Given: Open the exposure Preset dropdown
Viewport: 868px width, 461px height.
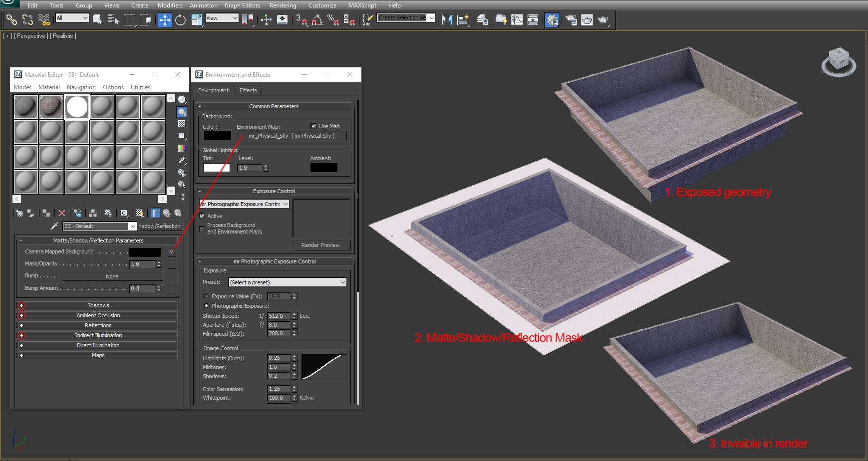Looking at the screenshot, I should [x=287, y=282].
